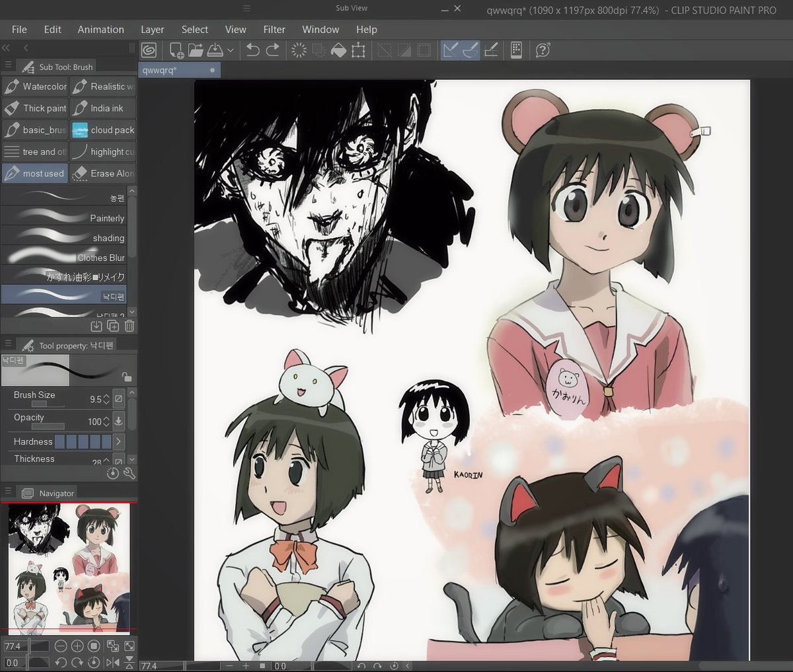Open the Sub Tool Brush panel menu

click(8, 65)
